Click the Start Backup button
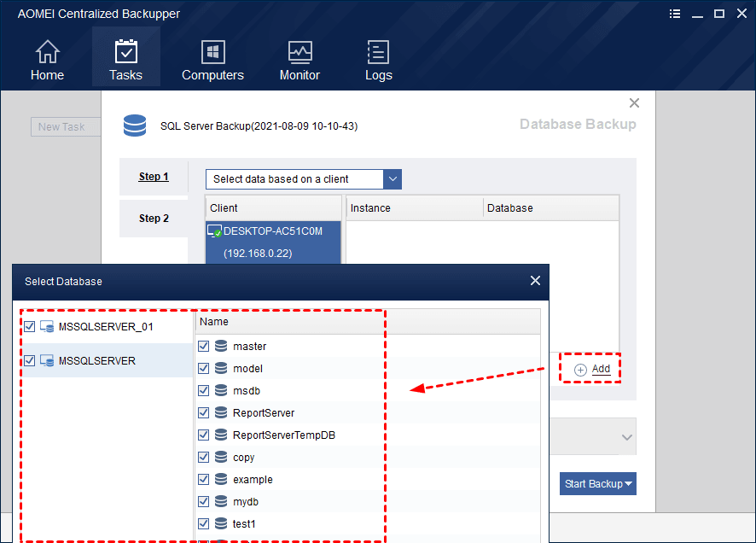Screen dimensions: 756x543 (x=598, y=484)
